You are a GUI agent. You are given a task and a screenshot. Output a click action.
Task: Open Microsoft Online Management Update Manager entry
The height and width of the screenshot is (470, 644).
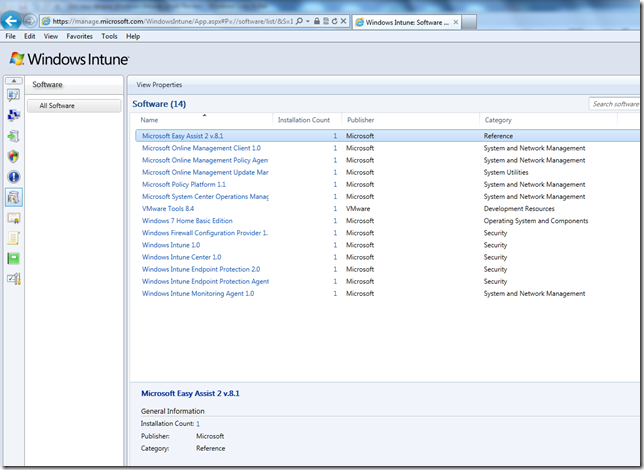point(205,172)
